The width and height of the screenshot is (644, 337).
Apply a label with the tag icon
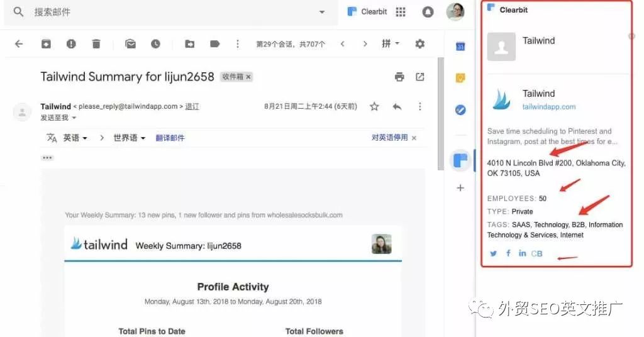point(214,43)
